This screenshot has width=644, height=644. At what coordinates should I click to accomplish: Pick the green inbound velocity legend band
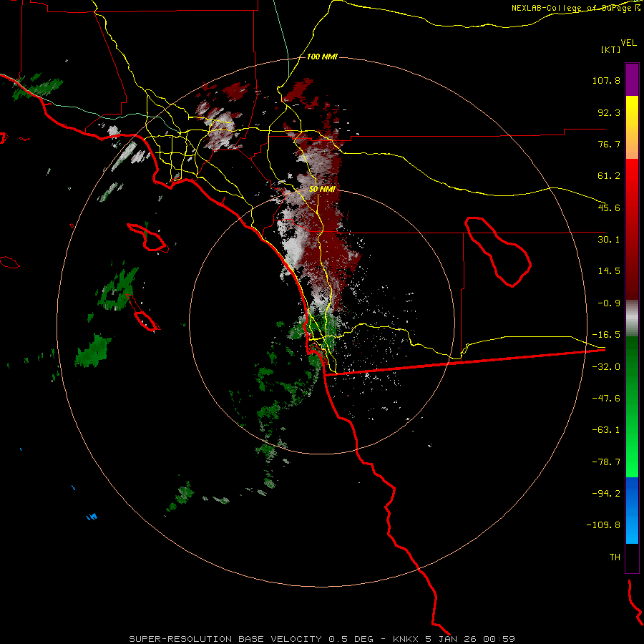(632, 406)
